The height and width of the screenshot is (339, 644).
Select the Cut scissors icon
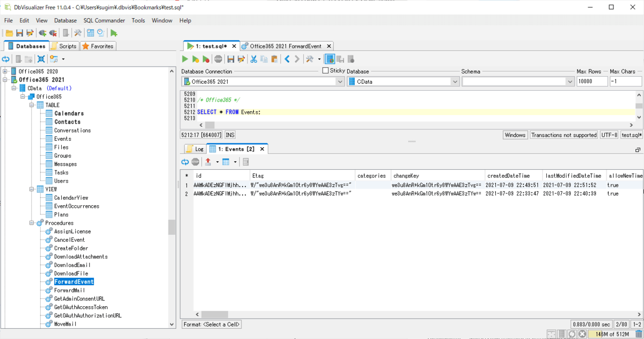pos(253,59)
